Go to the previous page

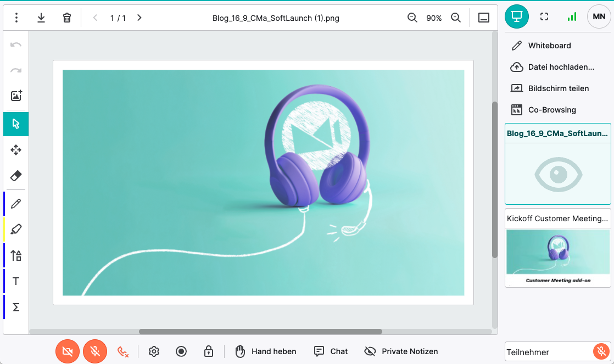pos(95,18)
